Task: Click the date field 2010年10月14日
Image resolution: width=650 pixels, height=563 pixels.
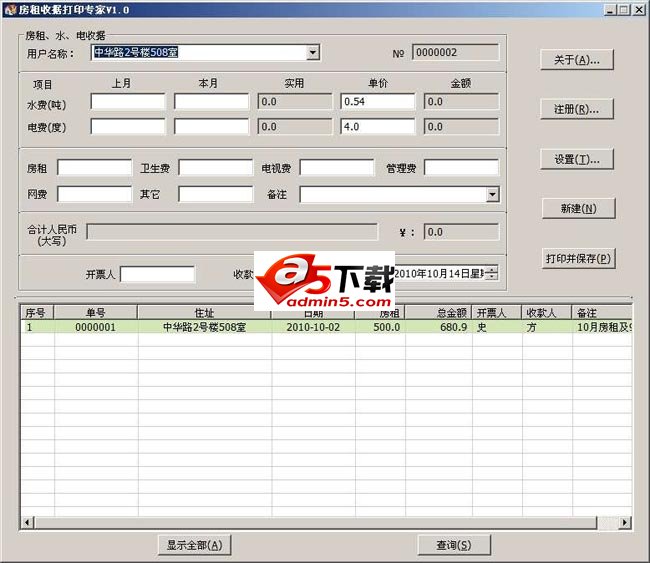Action: 439,274
